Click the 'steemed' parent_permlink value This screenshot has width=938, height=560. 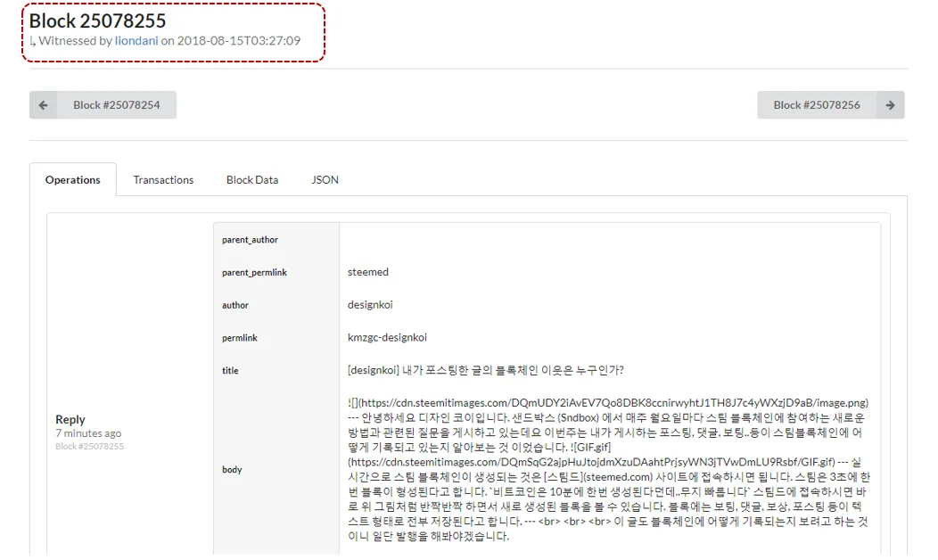coord(368,272)
